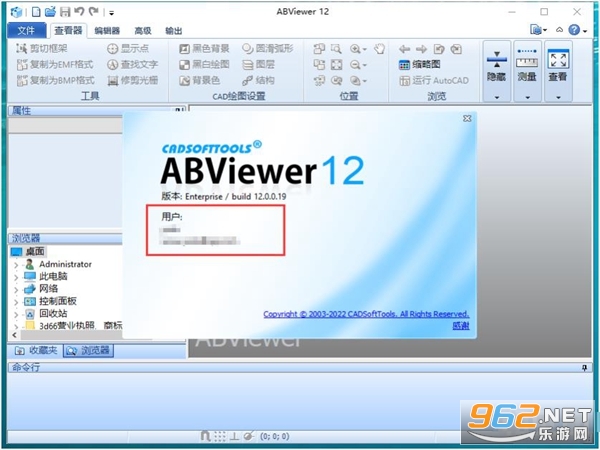Click 运行 AutoCAD button
Screen dimensions: 600x450
tap(434, 80)
